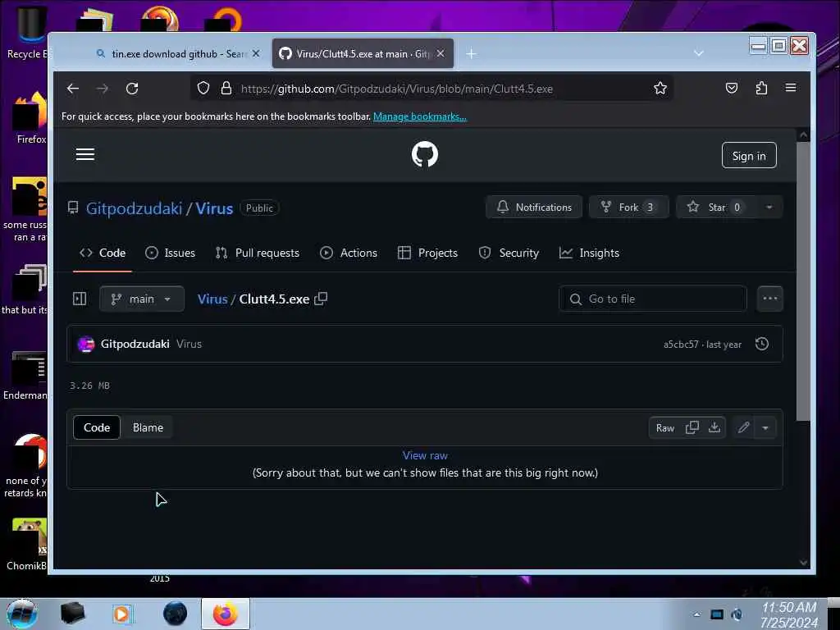Click the Sign in button

[749, 155]
